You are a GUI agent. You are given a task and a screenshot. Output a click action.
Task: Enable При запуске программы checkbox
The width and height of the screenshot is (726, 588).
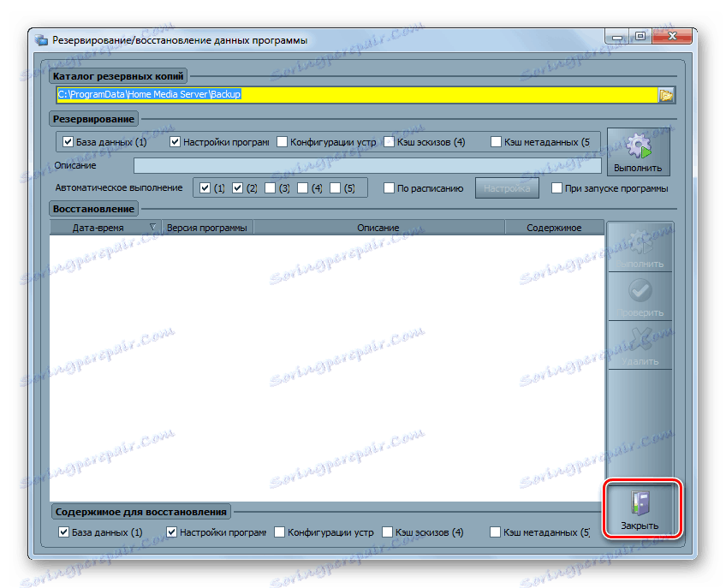557,188
